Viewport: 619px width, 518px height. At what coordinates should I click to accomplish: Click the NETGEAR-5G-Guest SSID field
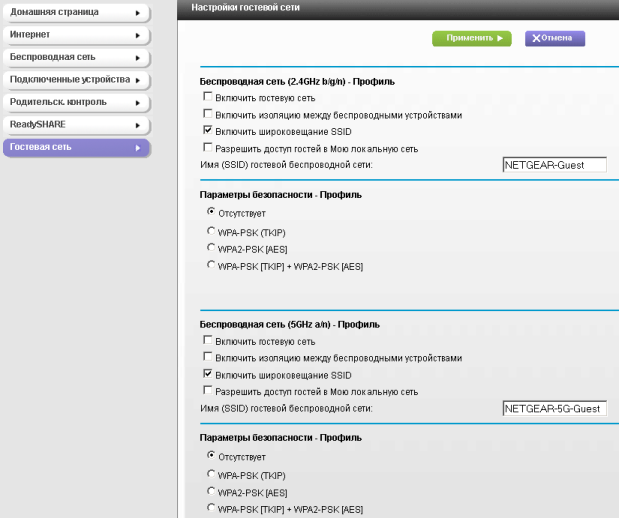pyautogui.click(x=555, y=409)
